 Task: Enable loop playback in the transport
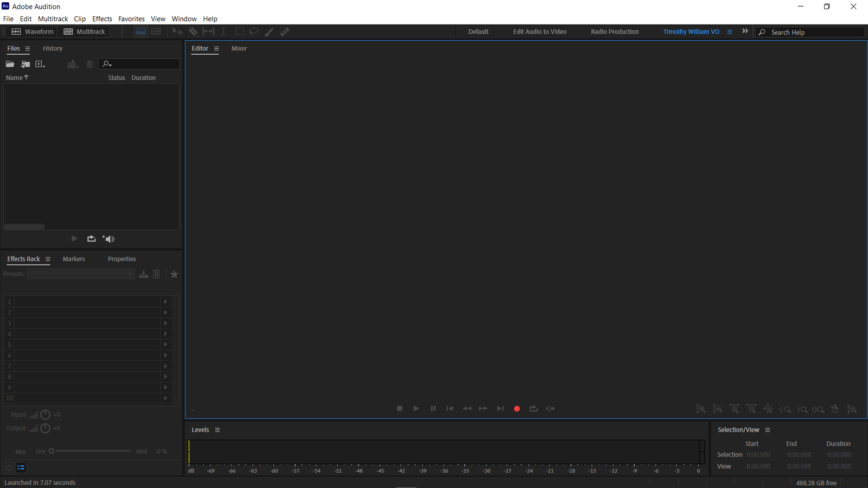pos(533,408)
